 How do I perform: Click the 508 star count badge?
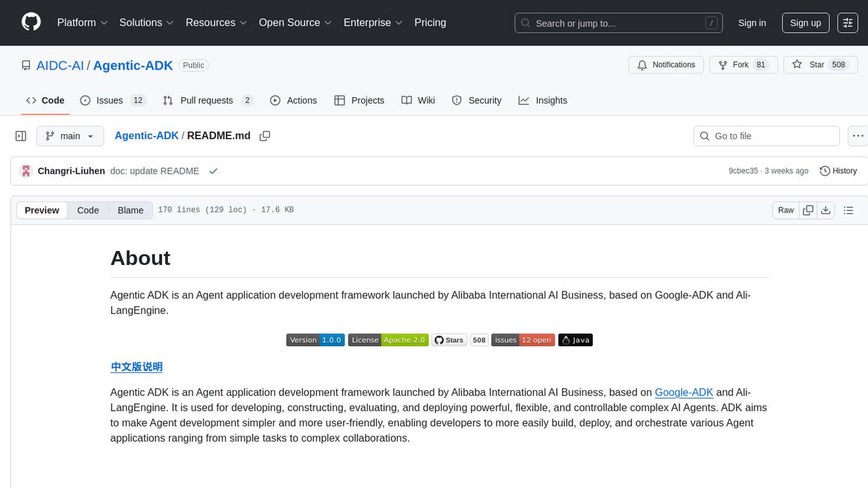point(479,340)
